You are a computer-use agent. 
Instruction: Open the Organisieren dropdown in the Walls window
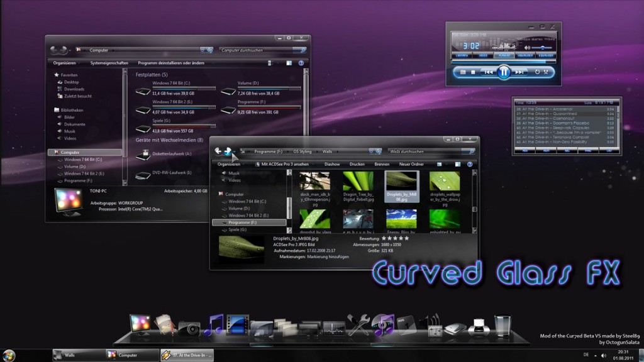tap(230, 164)
